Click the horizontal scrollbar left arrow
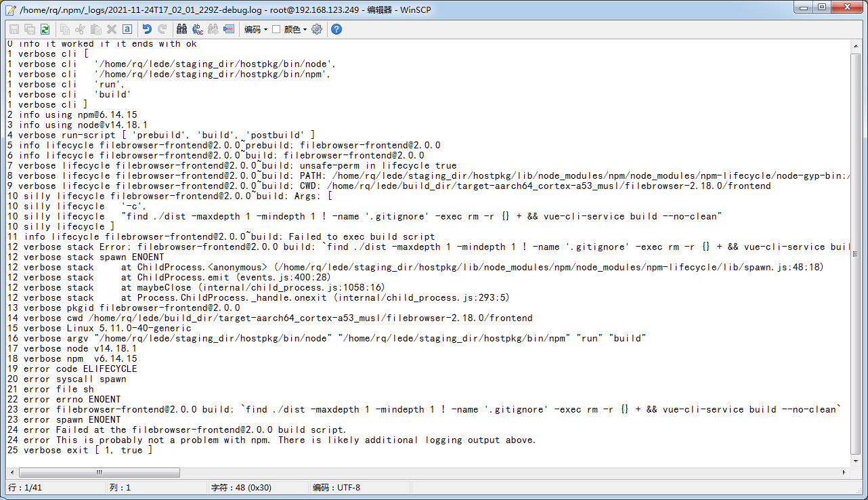 (12, 472)
